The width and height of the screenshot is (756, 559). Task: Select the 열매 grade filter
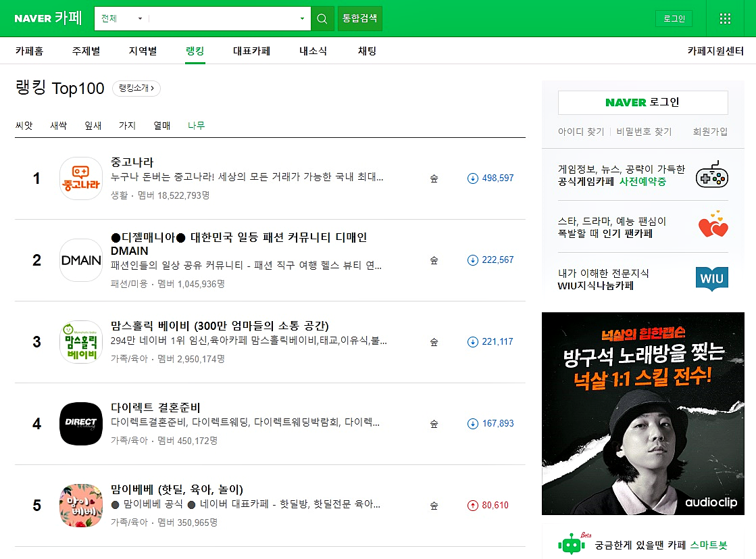pyautogui.click(x=162, y=126)
